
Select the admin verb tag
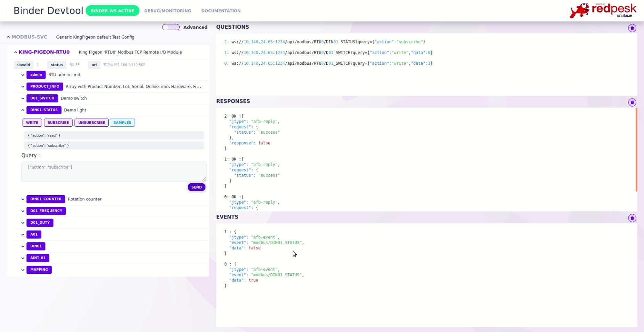[x=36, y=75]
